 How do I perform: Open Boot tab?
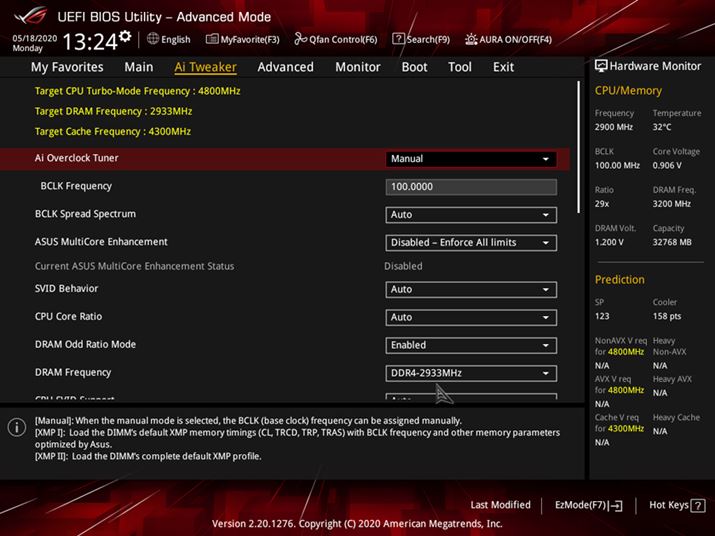[x=414, y=67]
